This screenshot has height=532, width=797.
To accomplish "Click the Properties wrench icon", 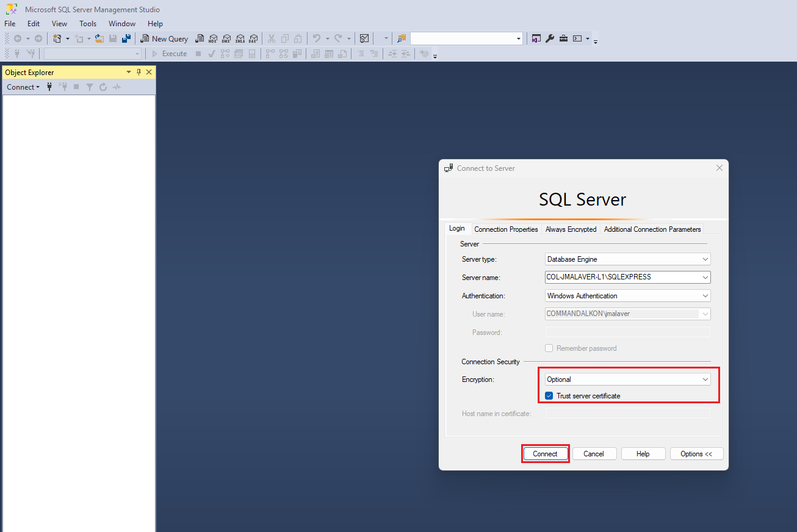I will pyautogui.click(x=550, y=38).
